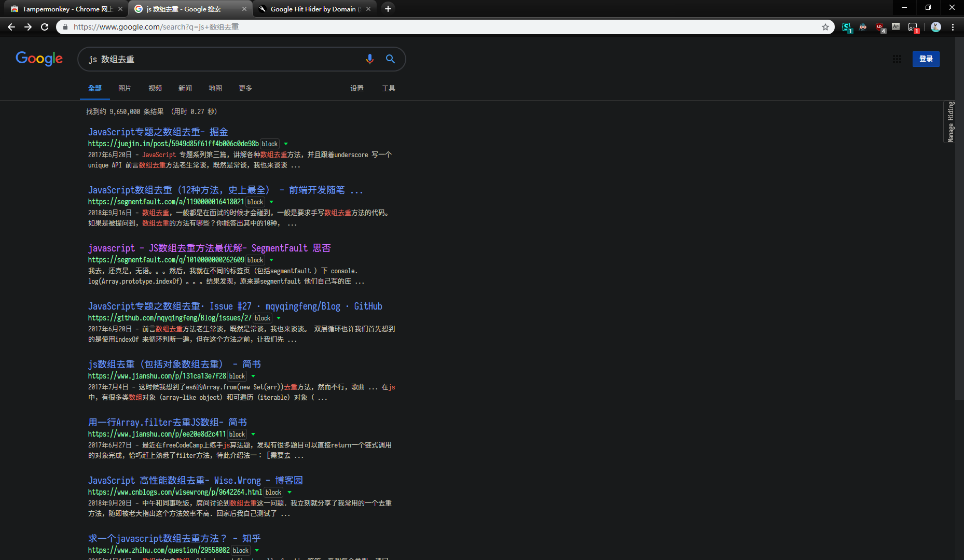Open 求一个javascript数组去重方法 知乎 result
This screenshot has width=964, height=560.
[174, 538]
